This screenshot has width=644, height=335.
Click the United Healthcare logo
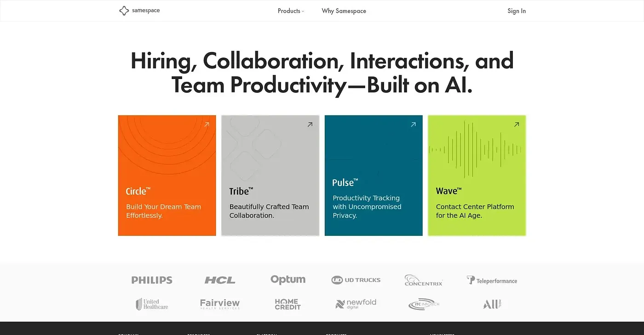tap(152, 304)
